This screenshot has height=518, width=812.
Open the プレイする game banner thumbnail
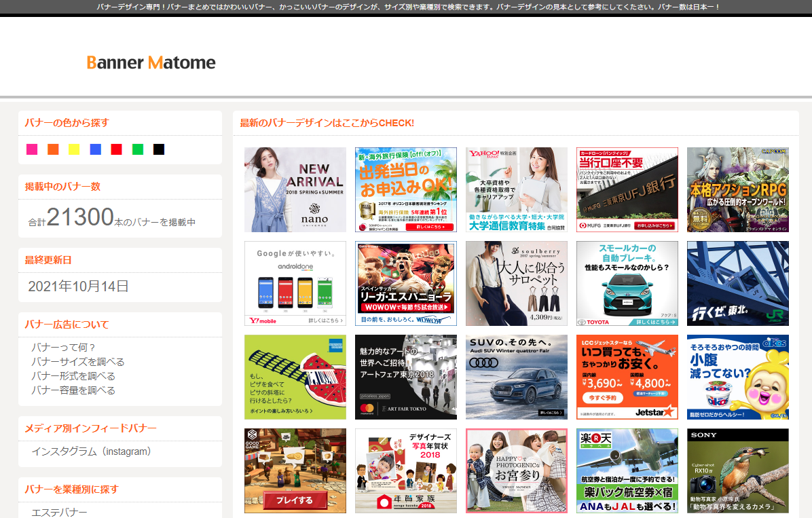pos(295,471)
